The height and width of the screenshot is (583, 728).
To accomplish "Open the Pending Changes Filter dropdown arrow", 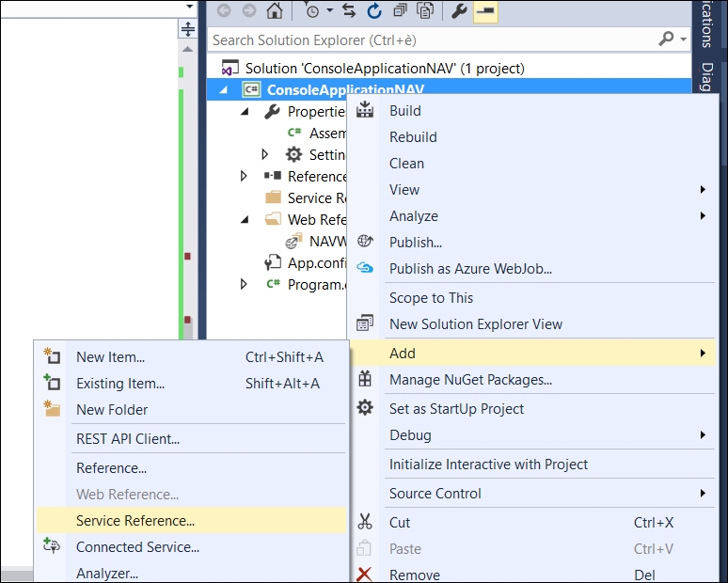I will point(329,10).
